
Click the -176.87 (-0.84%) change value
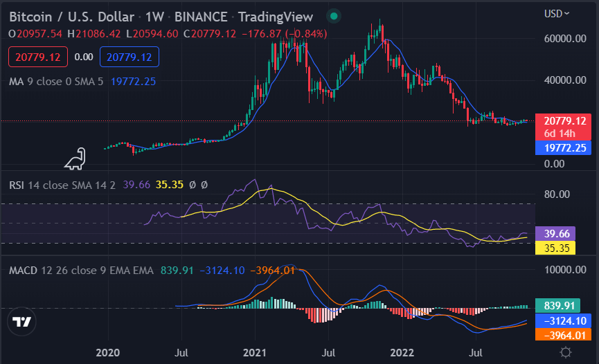click(x=285, y=34)
